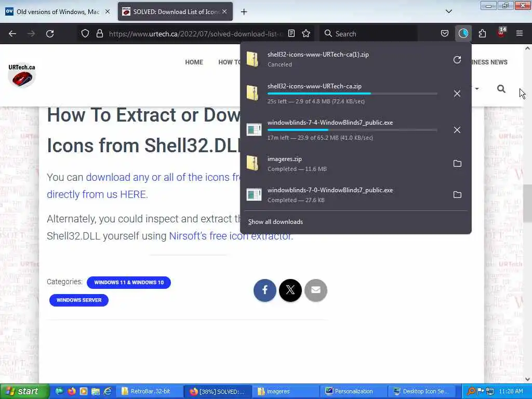Save page to Pocket

(445, 34)
